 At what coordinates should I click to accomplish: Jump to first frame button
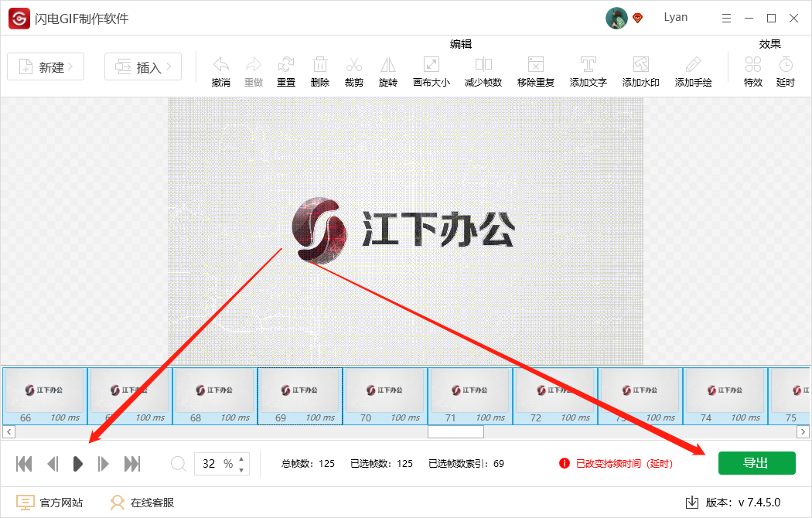pos(24,464)
